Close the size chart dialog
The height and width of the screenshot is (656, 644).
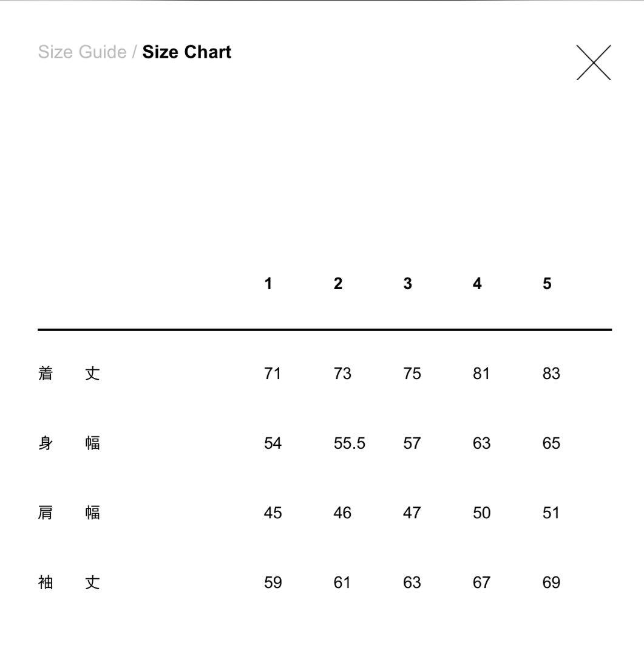click(x=593, y=63)
